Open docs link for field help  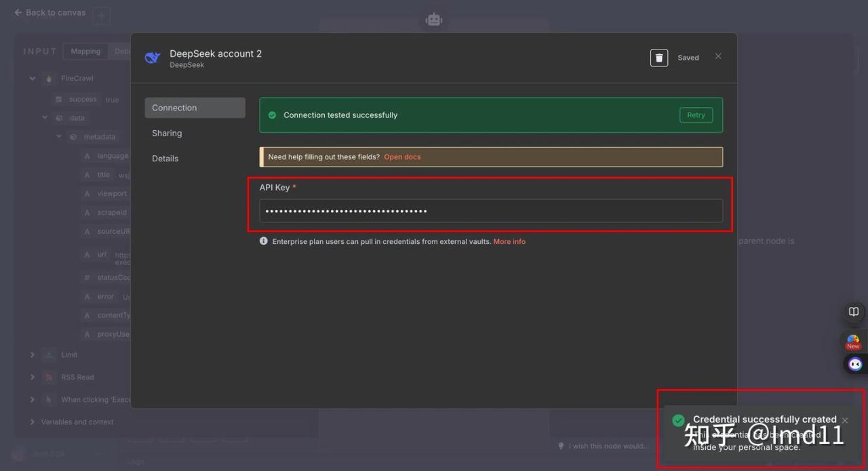pyautogui.click(x=402, y=157)
